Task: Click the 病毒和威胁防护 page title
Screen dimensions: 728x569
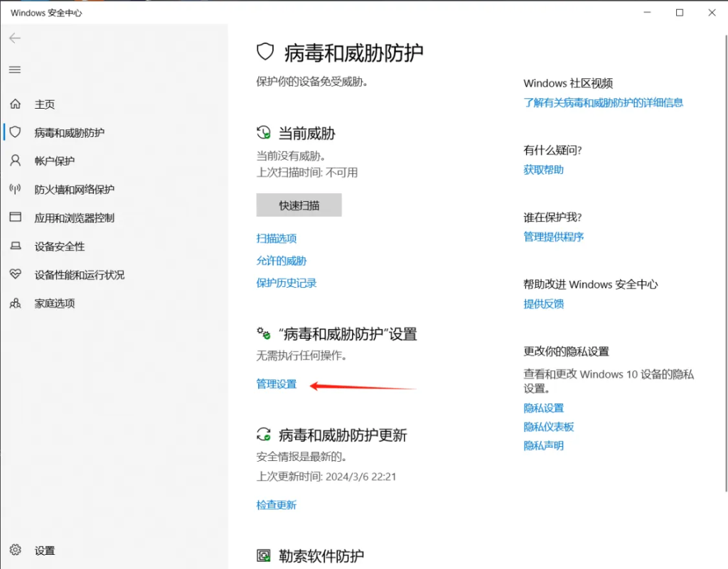Action: [354, 53]
